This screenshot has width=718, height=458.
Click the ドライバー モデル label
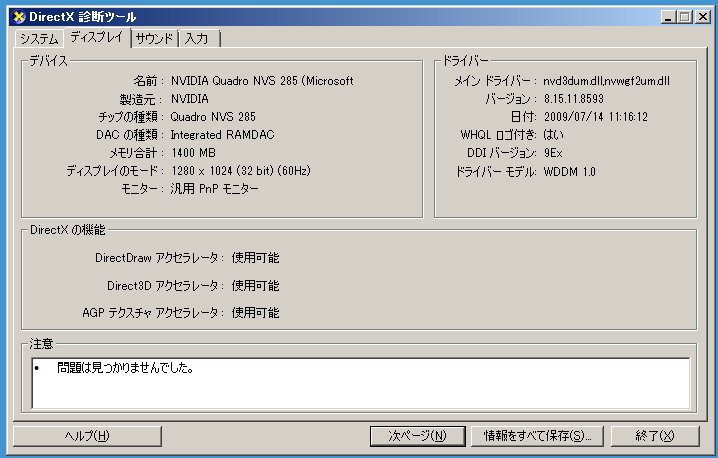pos(495,172)
